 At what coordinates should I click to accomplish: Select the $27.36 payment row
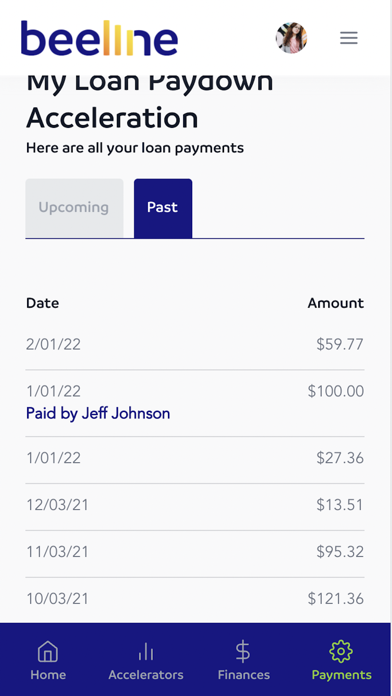click(195, 460)
